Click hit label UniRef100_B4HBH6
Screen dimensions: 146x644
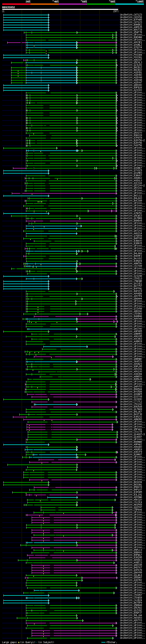(131, 316)
